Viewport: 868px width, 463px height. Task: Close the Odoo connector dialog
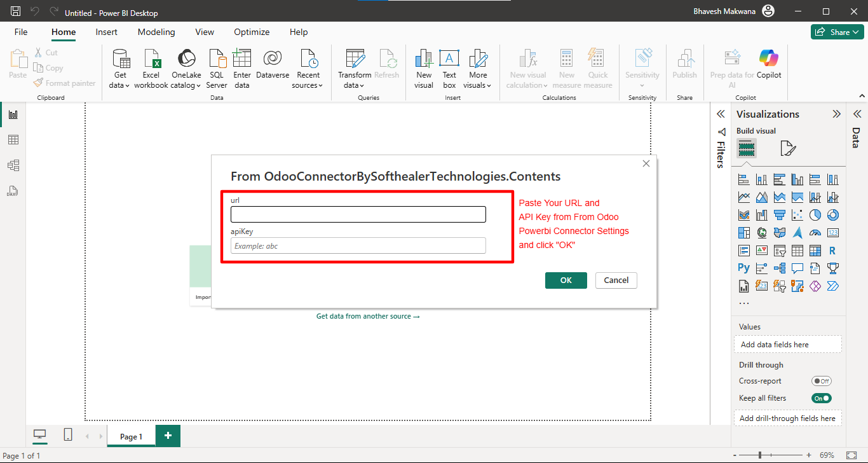[x=646, y=163]
